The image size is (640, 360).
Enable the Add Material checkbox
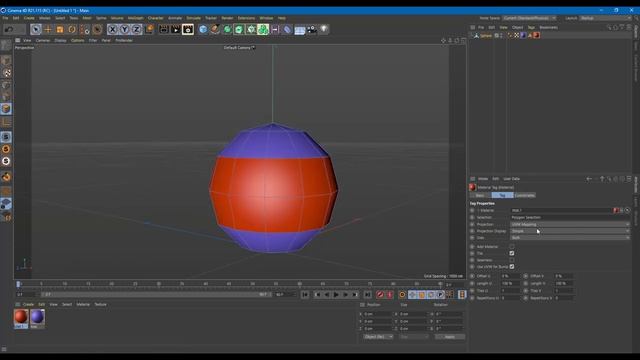pyautogui.click(x=512, y=247)
